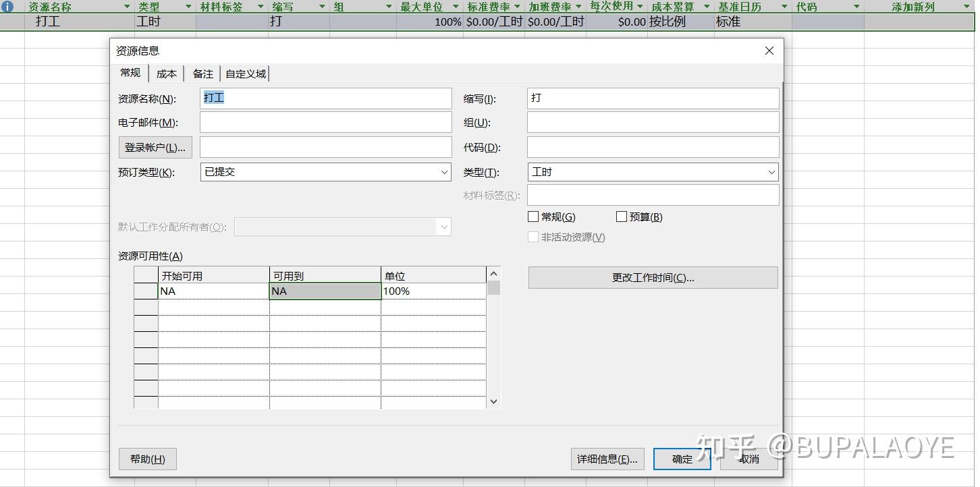Open the 加班费率 column filter dropdown
This screenshot has height=487, width=980.
click(578, 7)
